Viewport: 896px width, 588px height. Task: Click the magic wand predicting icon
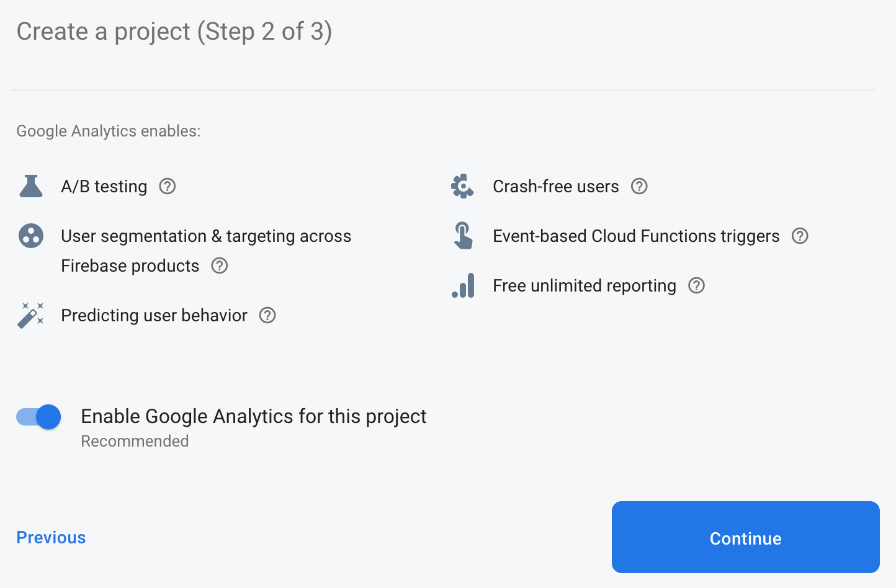[31, 315]
